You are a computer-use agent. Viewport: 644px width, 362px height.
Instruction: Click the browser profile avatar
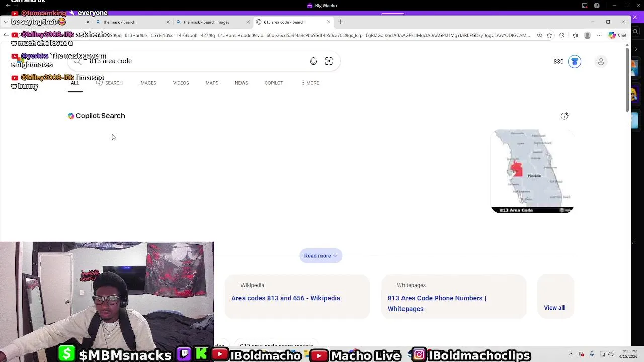587,35
